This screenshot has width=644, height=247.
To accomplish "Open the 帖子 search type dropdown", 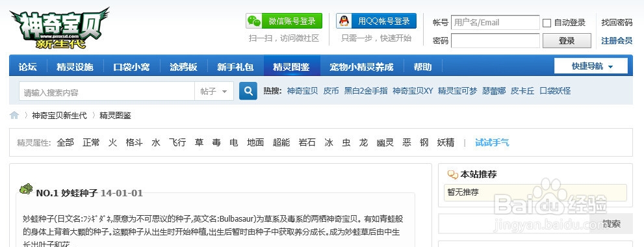I will pos(214,91).
